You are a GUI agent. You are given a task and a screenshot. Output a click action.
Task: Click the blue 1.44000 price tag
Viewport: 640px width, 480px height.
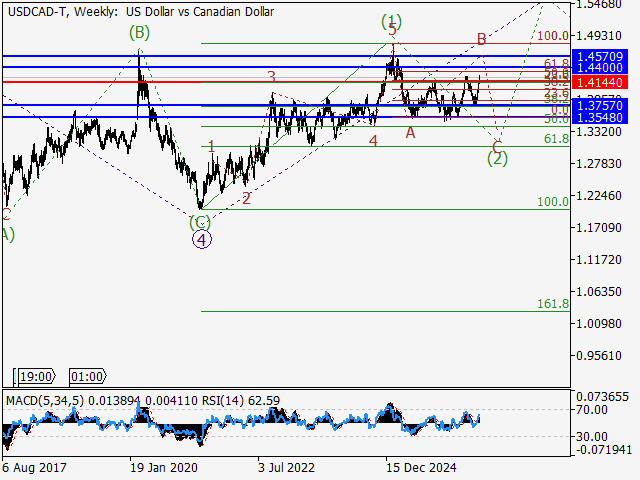tap(600, 68)
